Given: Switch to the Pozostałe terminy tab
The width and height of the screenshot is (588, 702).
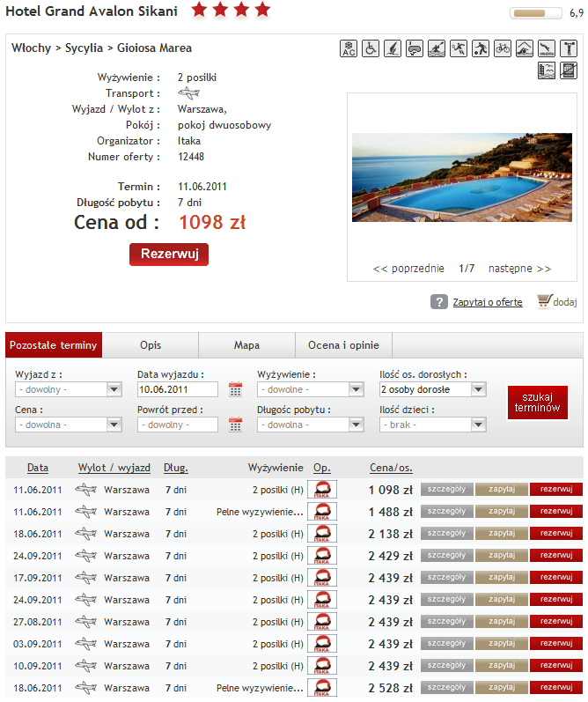Looking at the screenshot, I should pos(54,345).
